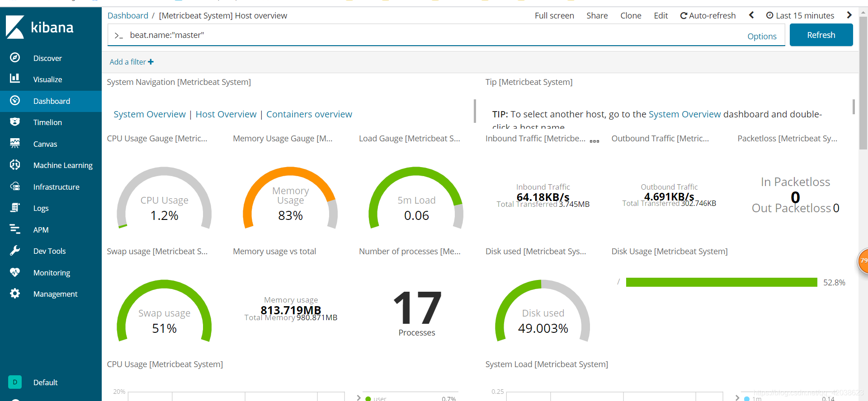Image resolution: width=868 pixels, height=401 pixels.
Task: Select Timelion in the sidebar menu
Action: tap(47, 122)
